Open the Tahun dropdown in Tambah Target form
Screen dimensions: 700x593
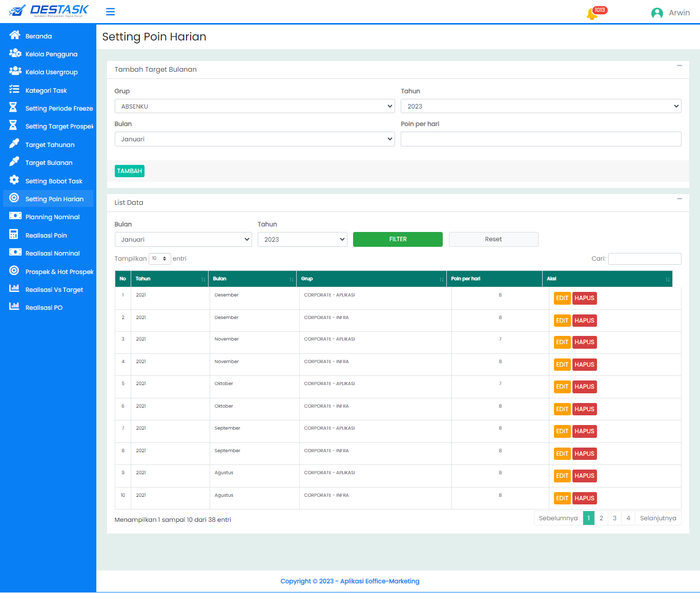pyautogui.click(x=541, y=106)
